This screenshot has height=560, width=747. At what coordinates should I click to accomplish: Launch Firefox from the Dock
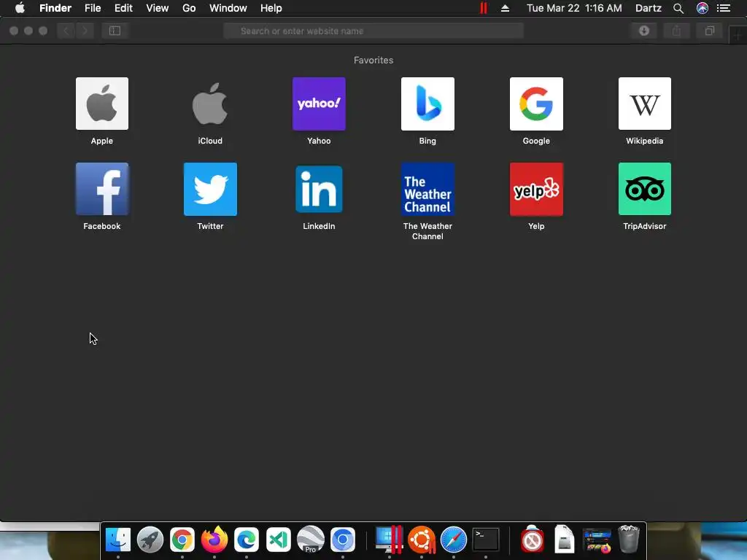214,540
